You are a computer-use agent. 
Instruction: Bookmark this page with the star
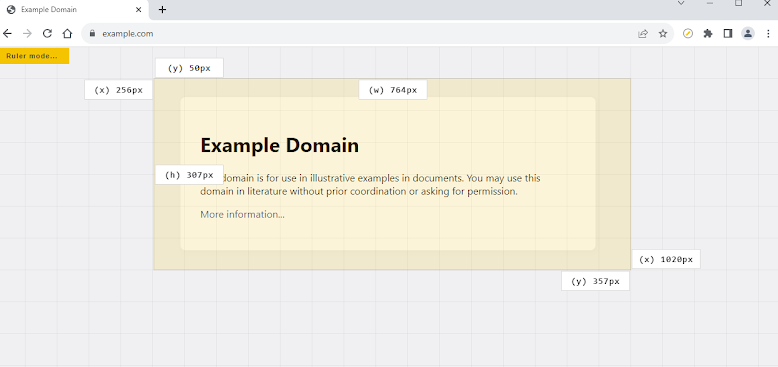click(663, 34)
